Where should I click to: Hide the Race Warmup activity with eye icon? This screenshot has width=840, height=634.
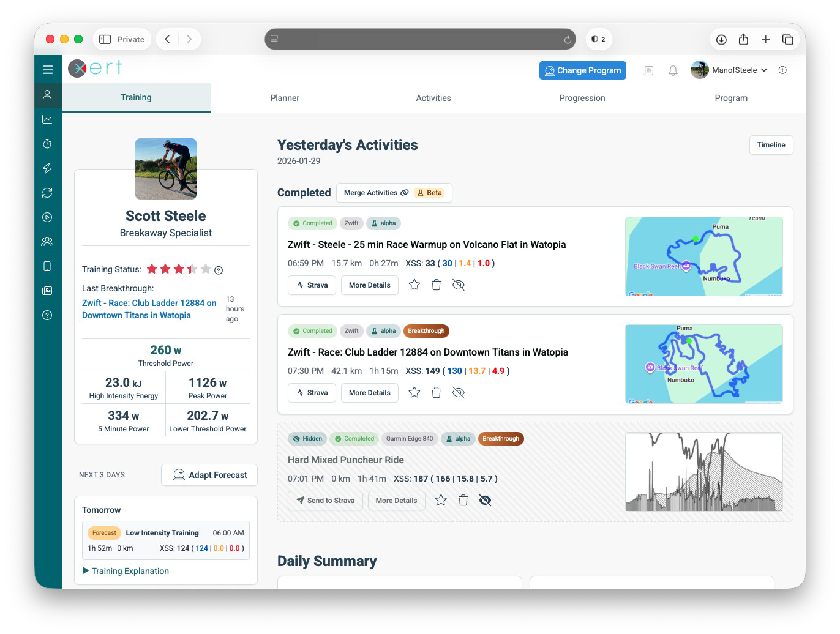coord(458,285)
